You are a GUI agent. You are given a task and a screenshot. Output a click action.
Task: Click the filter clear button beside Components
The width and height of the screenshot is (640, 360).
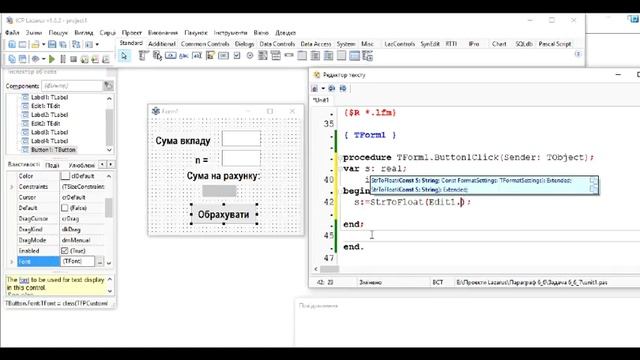[108, 86]
